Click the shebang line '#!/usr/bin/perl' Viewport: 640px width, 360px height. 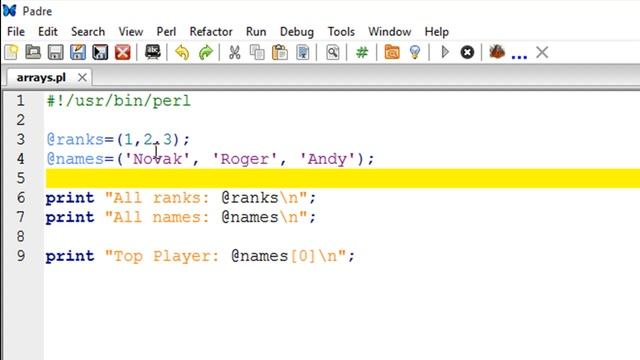click(x=118, y=101)
